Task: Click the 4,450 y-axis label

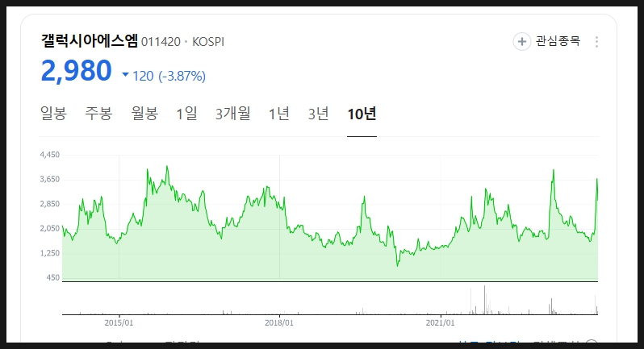Action: 50,155
